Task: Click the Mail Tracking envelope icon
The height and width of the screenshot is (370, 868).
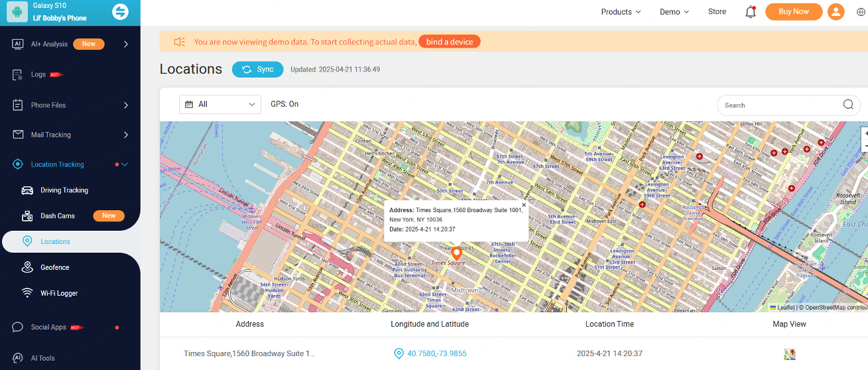Action: pyautogui.click(x=18, y=135)
